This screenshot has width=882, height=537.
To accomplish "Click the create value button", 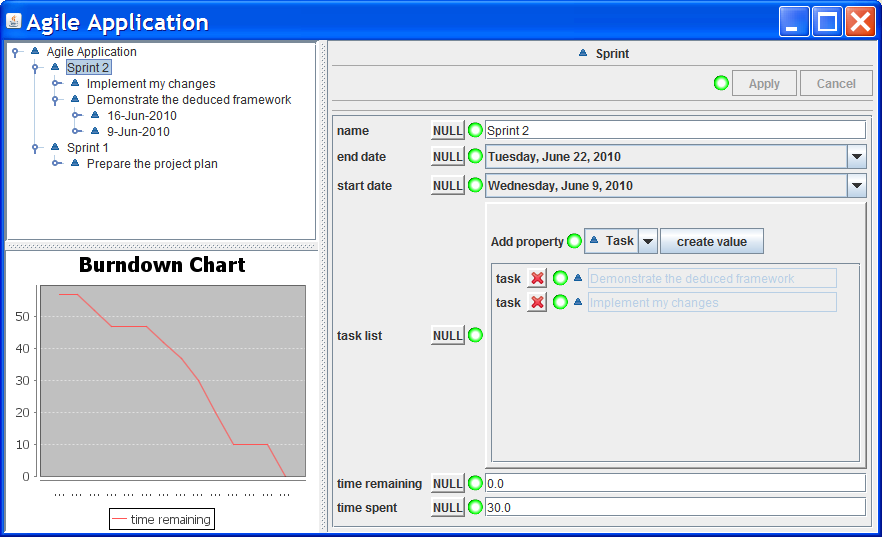I will (x=712, y=241).
